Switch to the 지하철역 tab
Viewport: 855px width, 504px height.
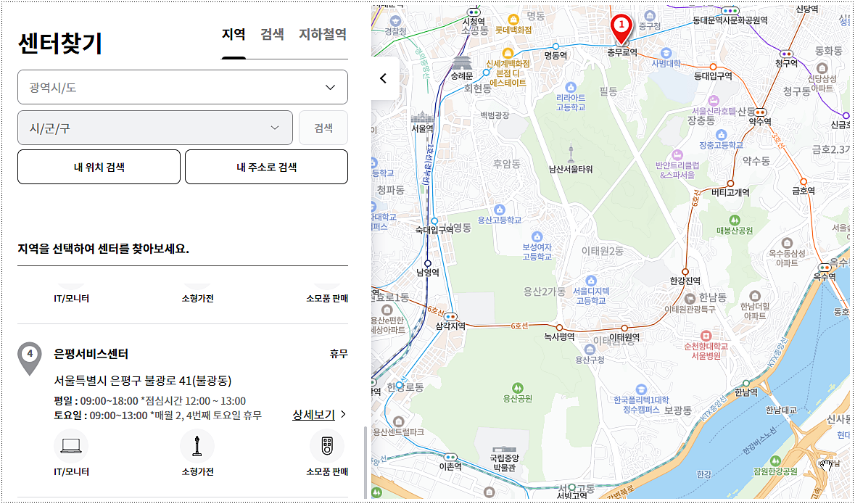pos(323,34)
